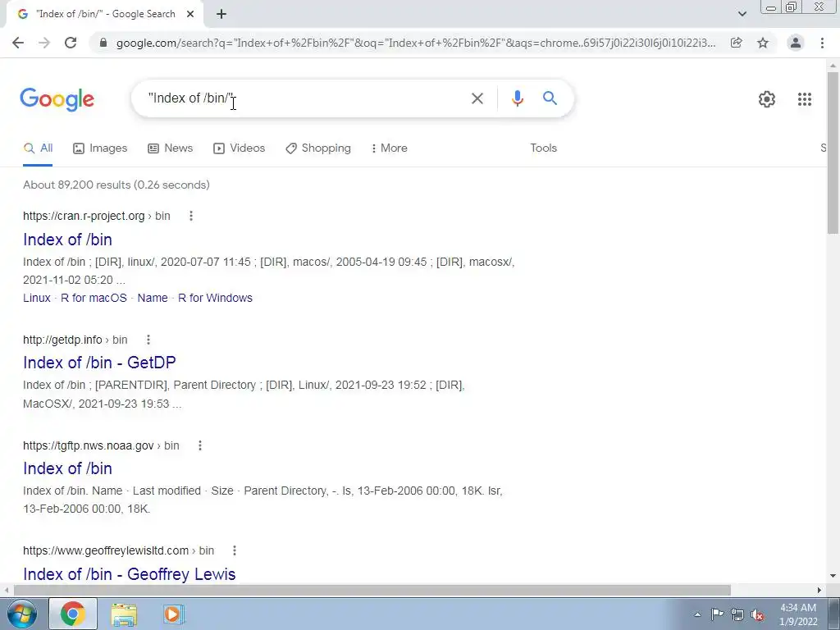Screen dimensions: 840x630
Task: Open the cran.r-project.org Index of /bin link
Action: click(x=67, y=240)
